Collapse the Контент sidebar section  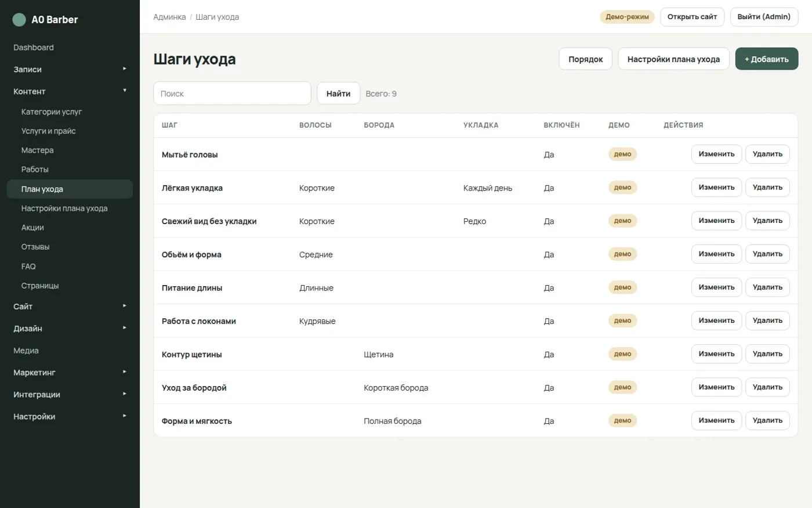pos(70,91)
